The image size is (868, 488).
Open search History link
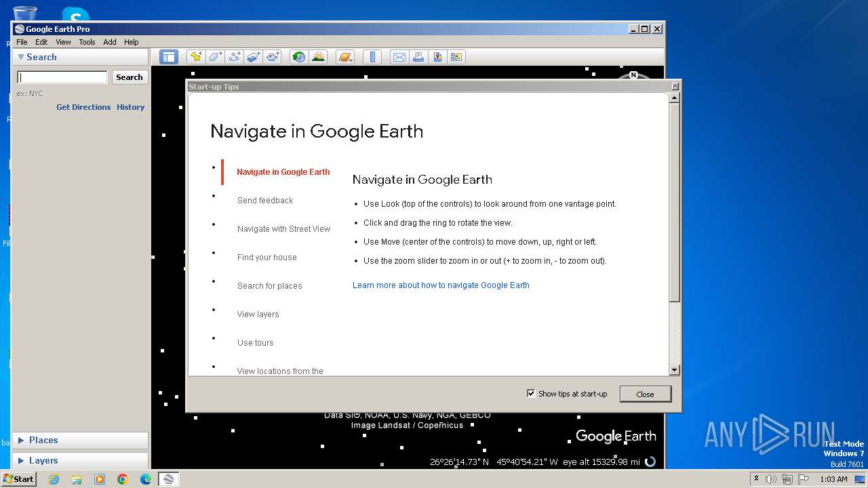pos(130,107)
